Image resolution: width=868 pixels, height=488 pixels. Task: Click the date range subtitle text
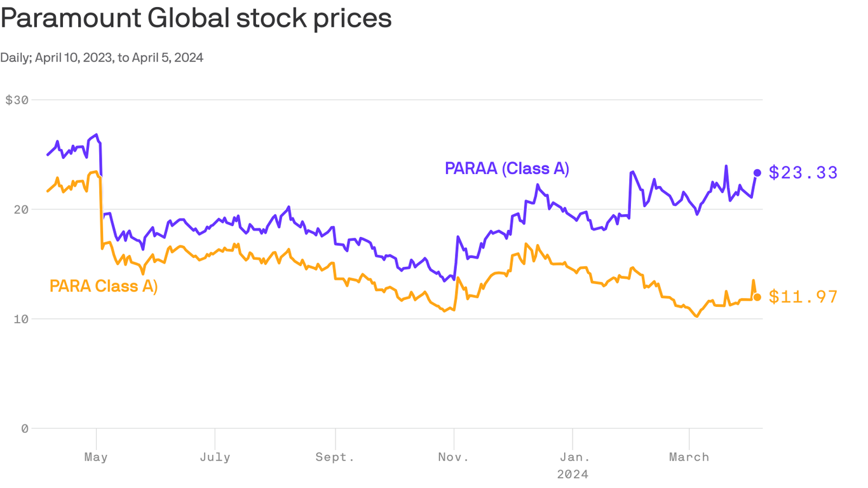click(x=102, y=58)
